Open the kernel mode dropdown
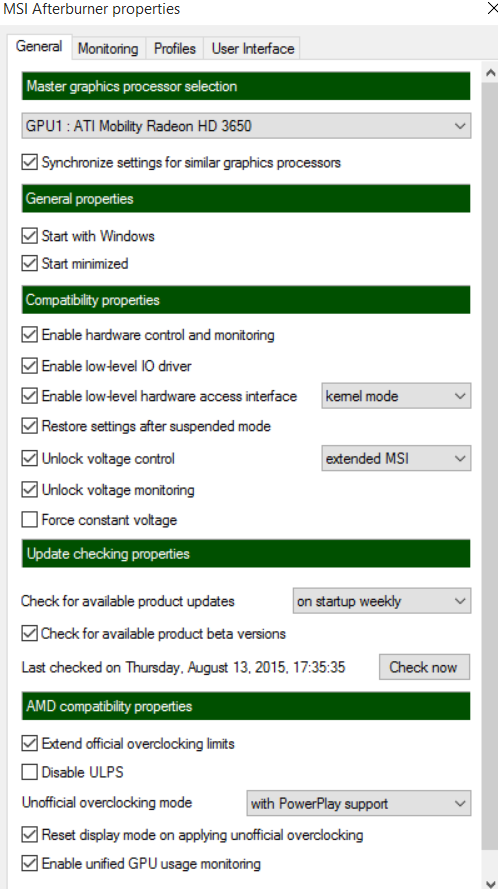The image size is (498, 889). pos(396,396)
